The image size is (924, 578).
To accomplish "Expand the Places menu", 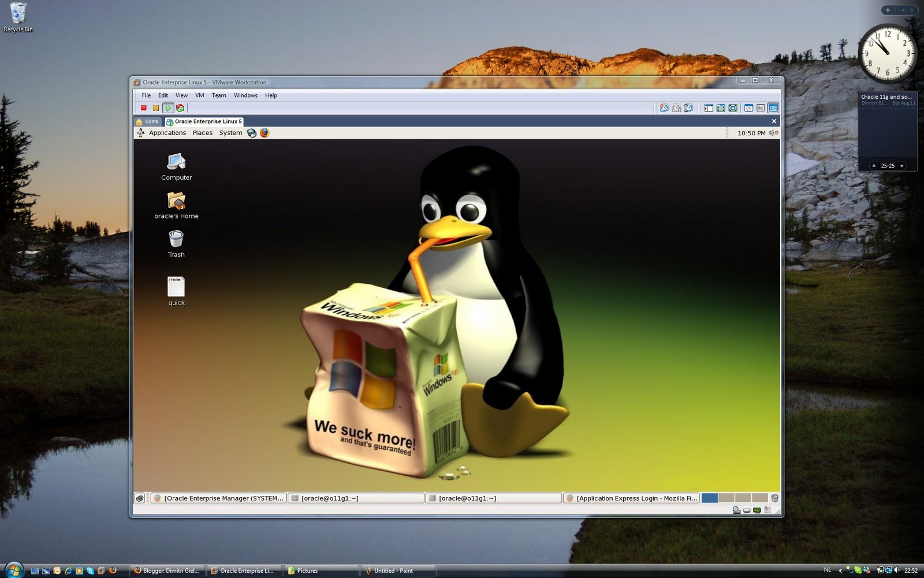I will [x=202, y=133].
